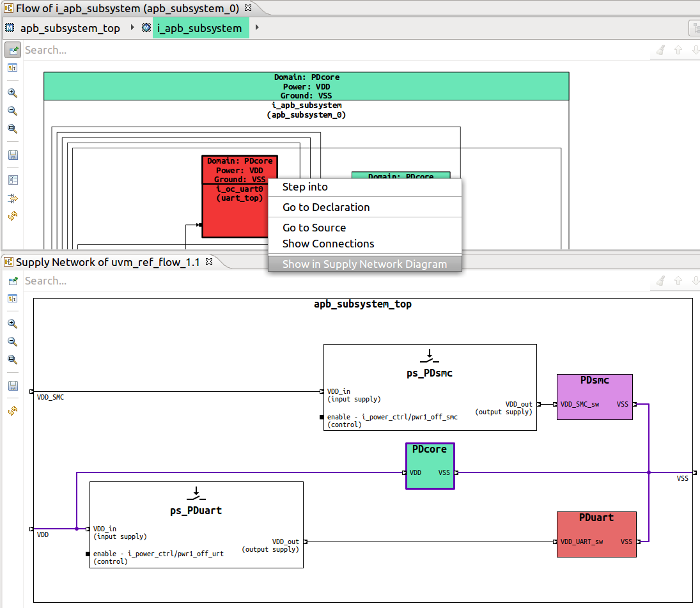Click the next match down-arrow beside the search bar
The image size is (700, 608).
coord(696,50)
